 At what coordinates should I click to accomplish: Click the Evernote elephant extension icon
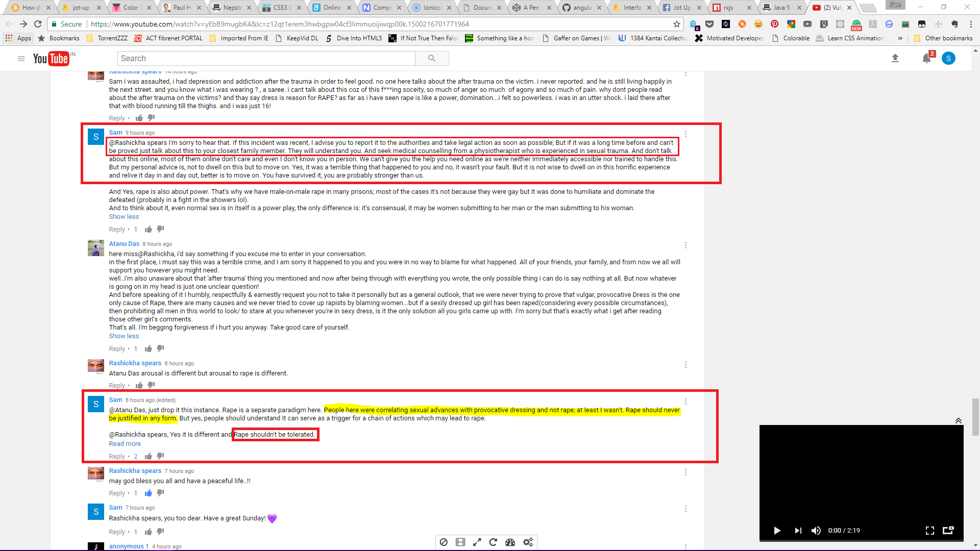coord(954,24)
